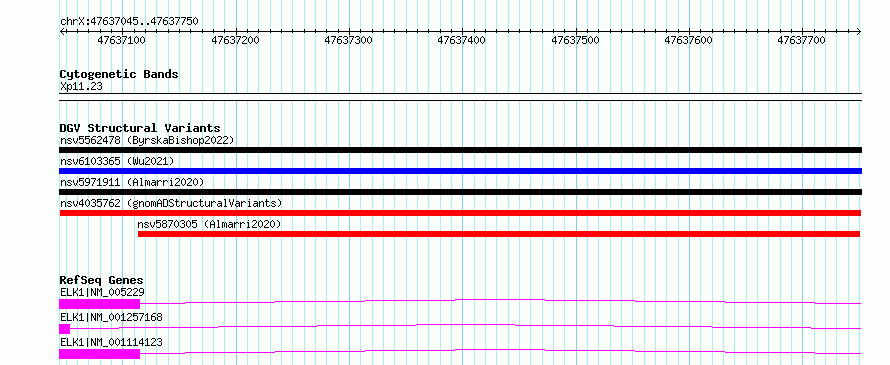
Task: Click the 47637300 ruler tick label
Action: pyautogui.click(x=349, y=40)
